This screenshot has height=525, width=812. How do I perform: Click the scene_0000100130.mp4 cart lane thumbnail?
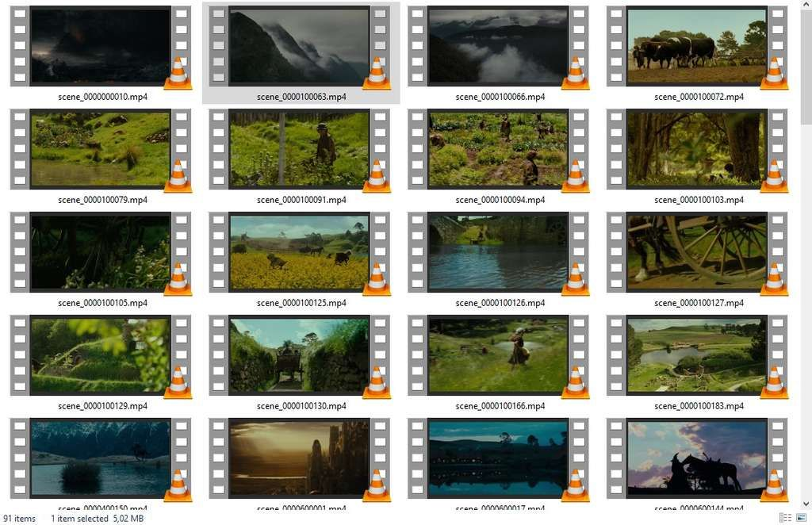tap(299, 355)
